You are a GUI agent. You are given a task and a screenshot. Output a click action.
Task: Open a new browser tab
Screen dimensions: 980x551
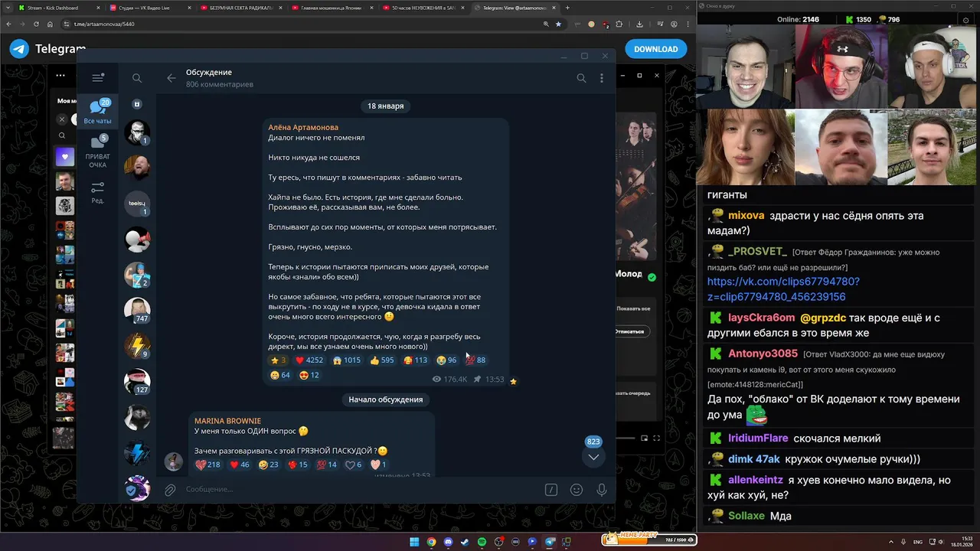tap(567, 8)
